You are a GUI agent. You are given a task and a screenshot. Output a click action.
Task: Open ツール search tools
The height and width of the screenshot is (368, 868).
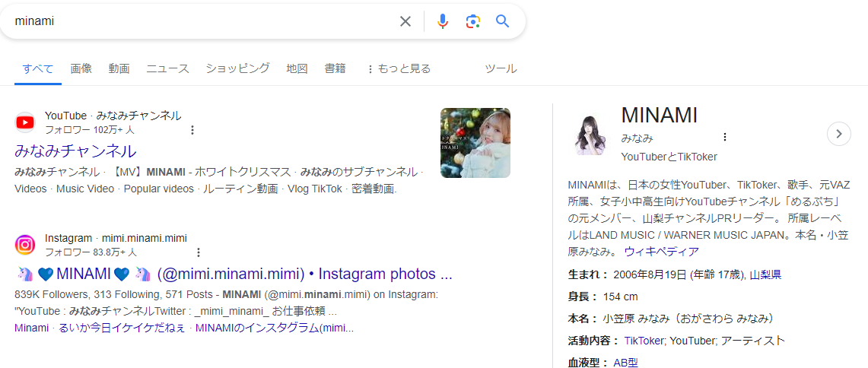pos(501,69)
